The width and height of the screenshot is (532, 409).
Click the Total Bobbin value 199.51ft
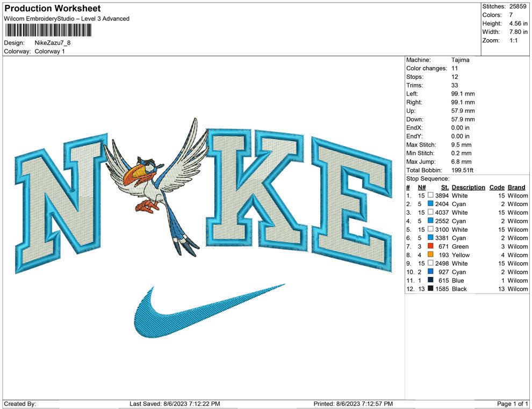pyautogui.click(x=462, y=170)
